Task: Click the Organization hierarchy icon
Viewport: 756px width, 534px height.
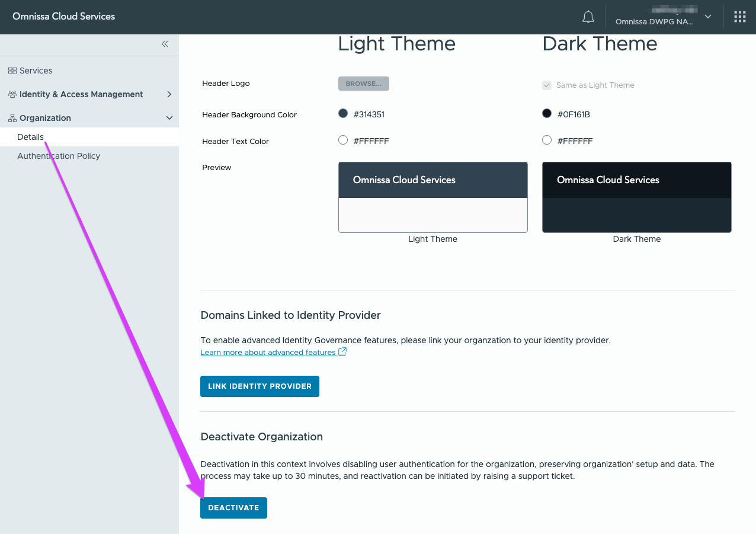Action: pos(12,118)
